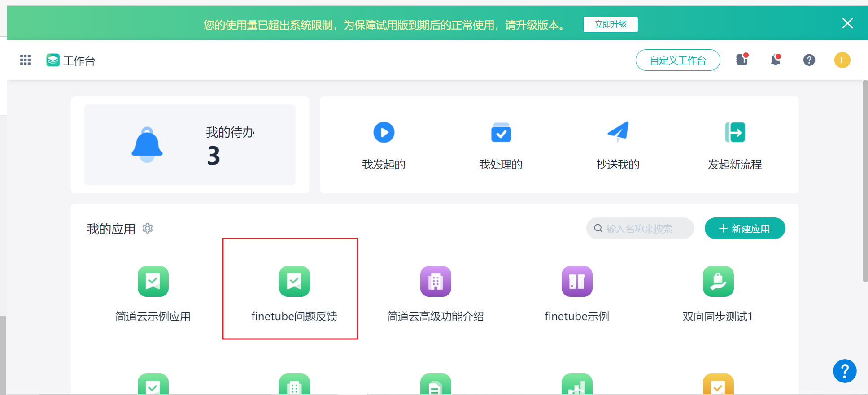The height and width of the screenshot is (395, 868).
Task: Open the user avatar F menu
Action: tap(842, 60)
